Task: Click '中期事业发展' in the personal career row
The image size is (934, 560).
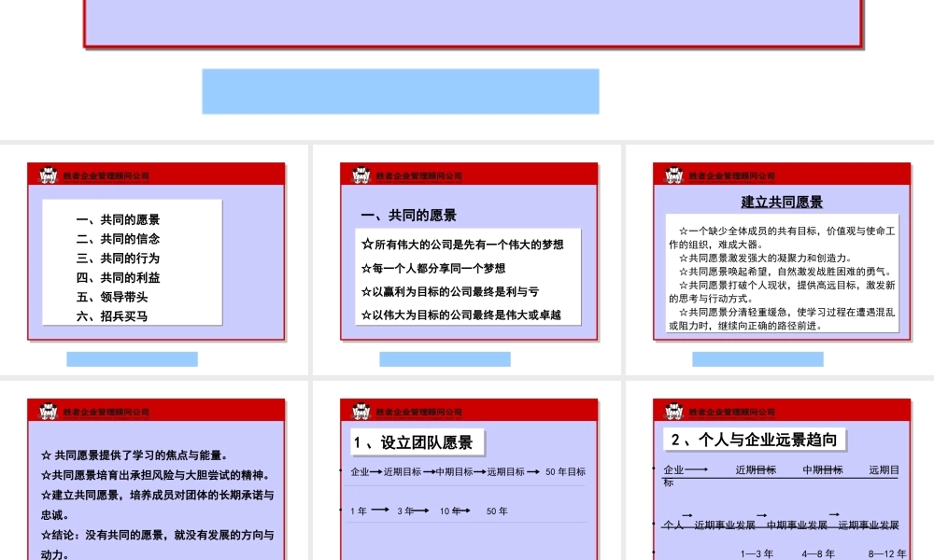Action: click(797, 525)
